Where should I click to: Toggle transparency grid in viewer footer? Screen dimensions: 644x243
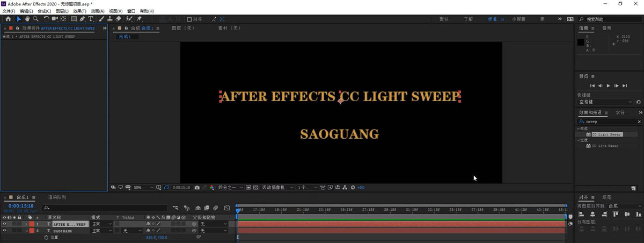[x=255, y=188]
